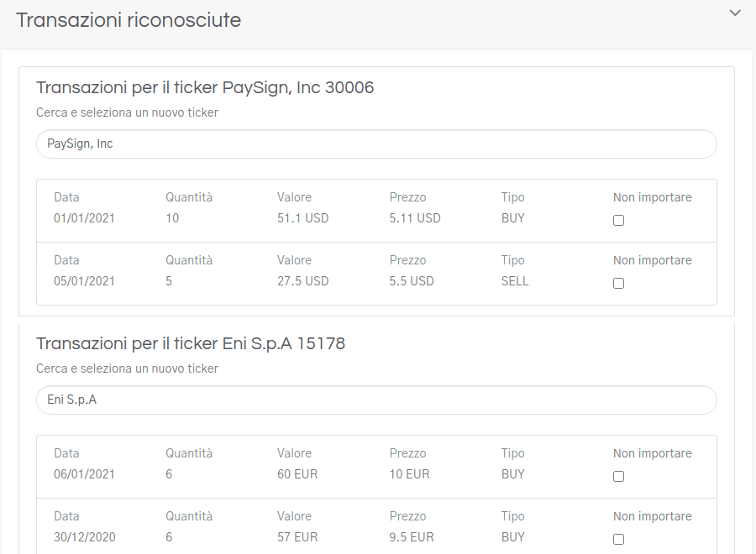This screenshot has height=554, width=756.
Task: Click heading for ticker PaySign, Inc 30006
Action: point(205,87)
